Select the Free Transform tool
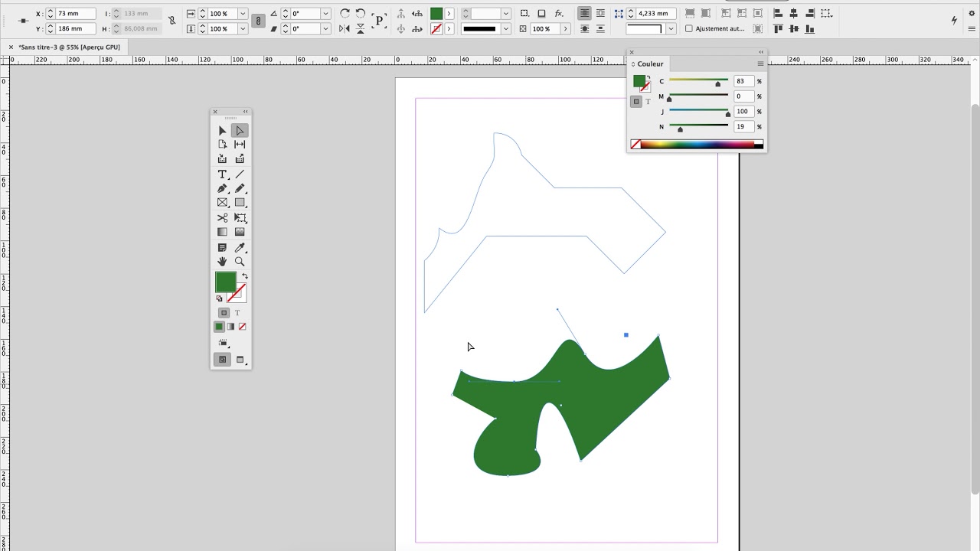Screen dimensions: 980x551 pos(240,218)
